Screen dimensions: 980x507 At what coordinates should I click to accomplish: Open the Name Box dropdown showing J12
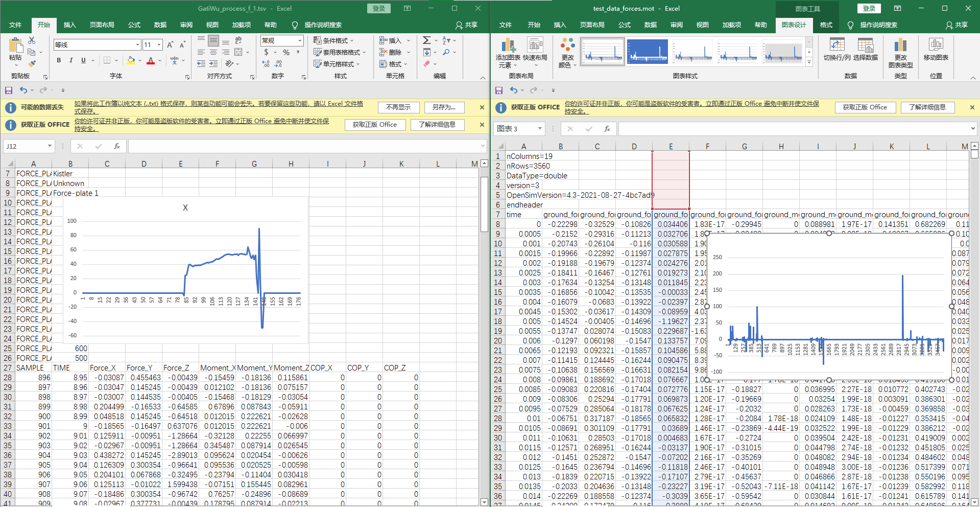(x=50, y=146)
